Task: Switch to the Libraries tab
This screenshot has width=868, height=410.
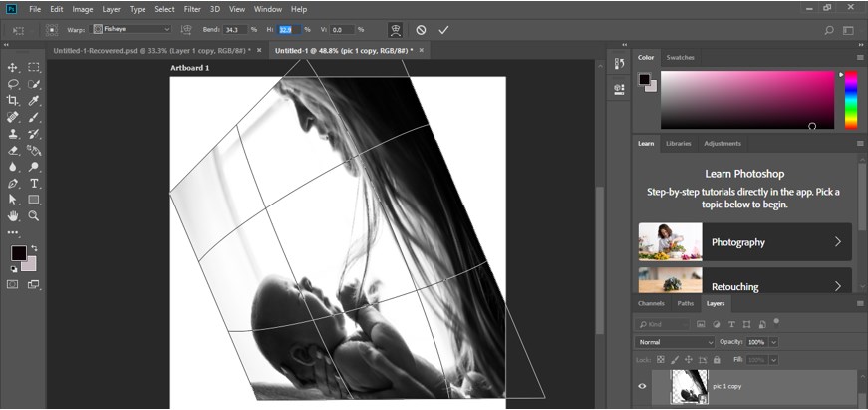Action: pos(678,143)
